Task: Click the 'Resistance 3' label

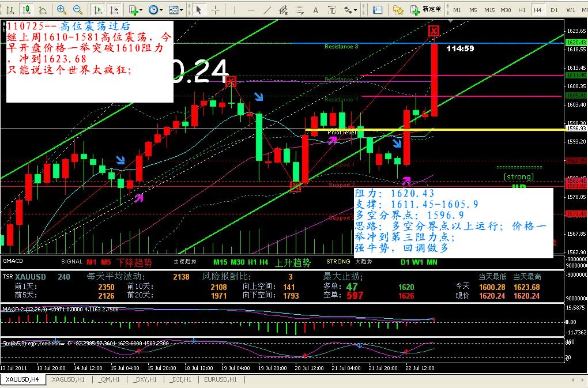Action: [x=341, y=47]
